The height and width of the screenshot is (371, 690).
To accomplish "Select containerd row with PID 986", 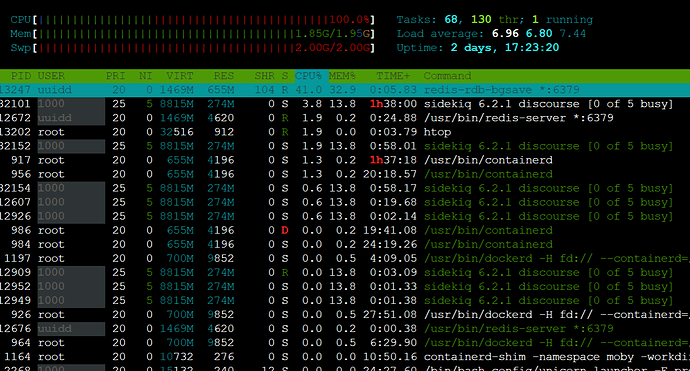I will point(345,230).
